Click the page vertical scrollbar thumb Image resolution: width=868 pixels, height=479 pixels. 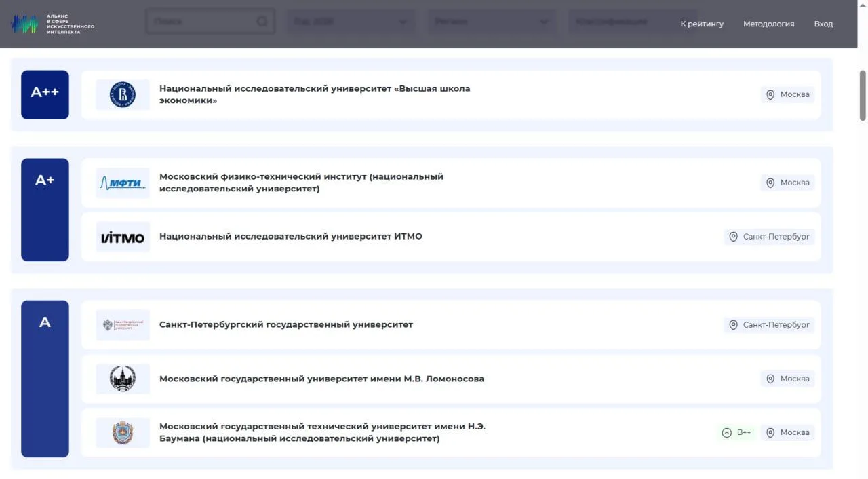pos(863,96)
